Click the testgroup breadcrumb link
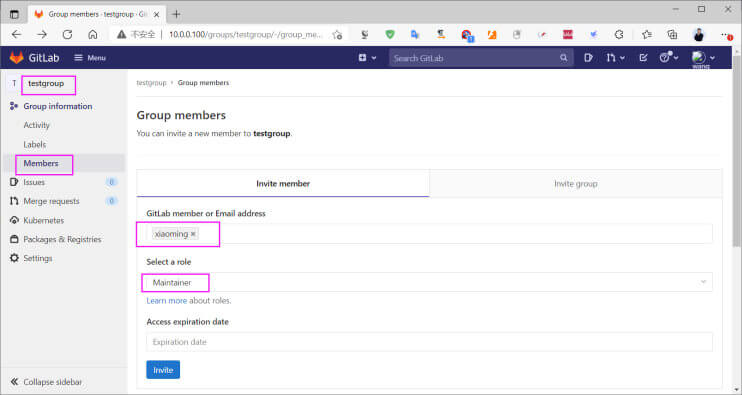The image size is (742, 395). click(x=151, y=83)
